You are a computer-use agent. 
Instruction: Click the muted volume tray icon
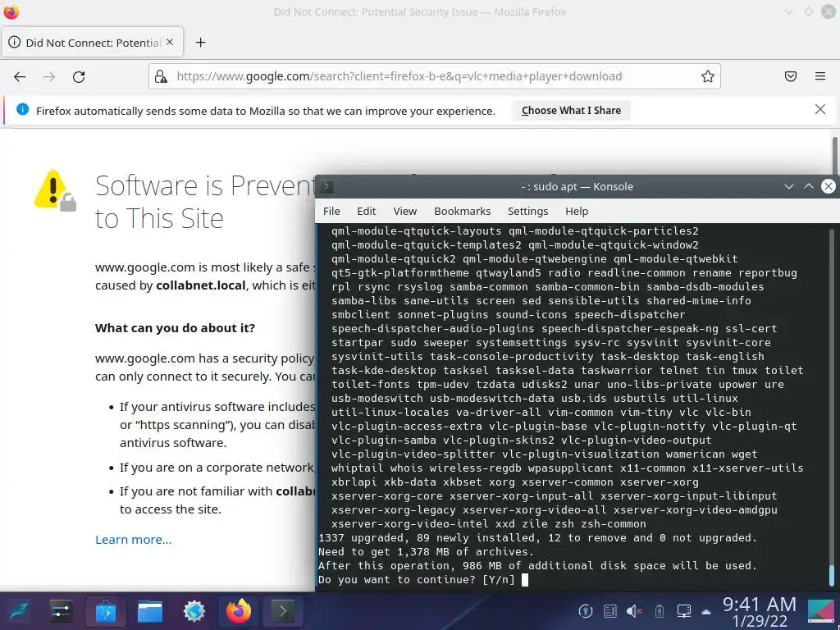(x=634, y=610)
